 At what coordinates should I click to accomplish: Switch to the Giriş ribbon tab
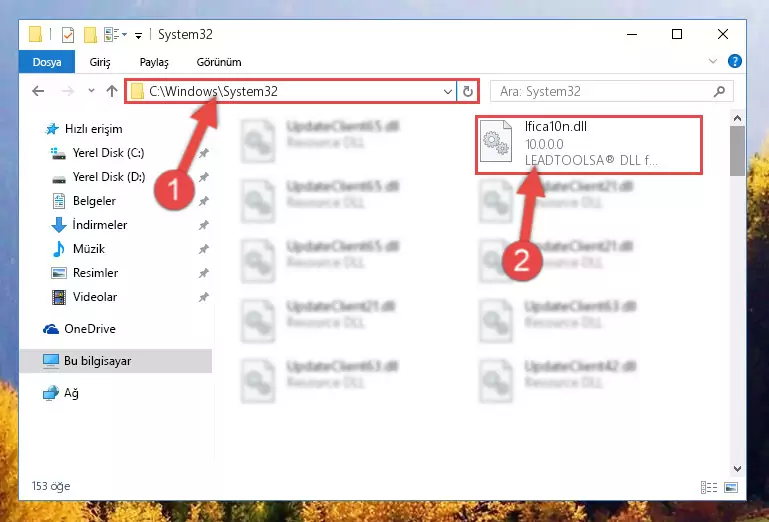pos(100,62)
